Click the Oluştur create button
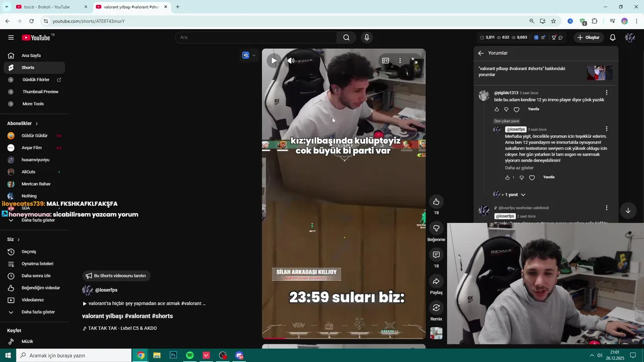This screenshot has width=644, height=362. click(588, 37)
